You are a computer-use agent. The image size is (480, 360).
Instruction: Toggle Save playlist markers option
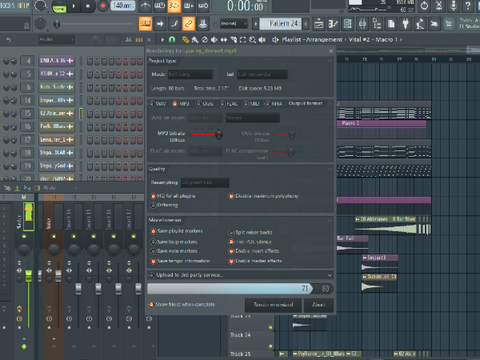tap(153, 231)
